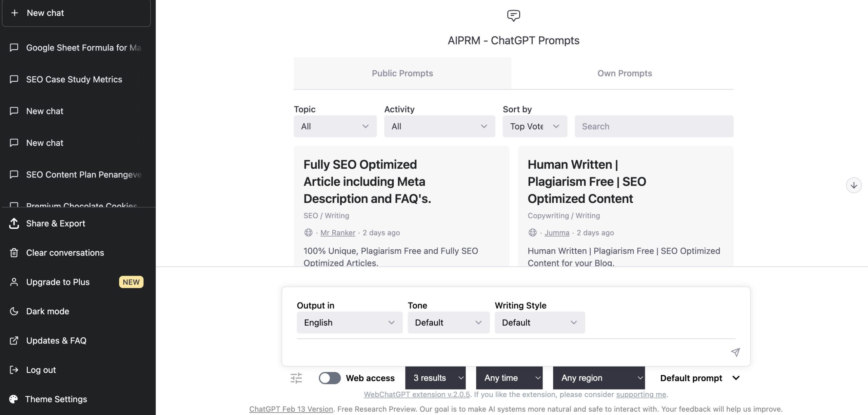
Task: Click the Theme Settings palette icon
Action: tap(14, 399)
